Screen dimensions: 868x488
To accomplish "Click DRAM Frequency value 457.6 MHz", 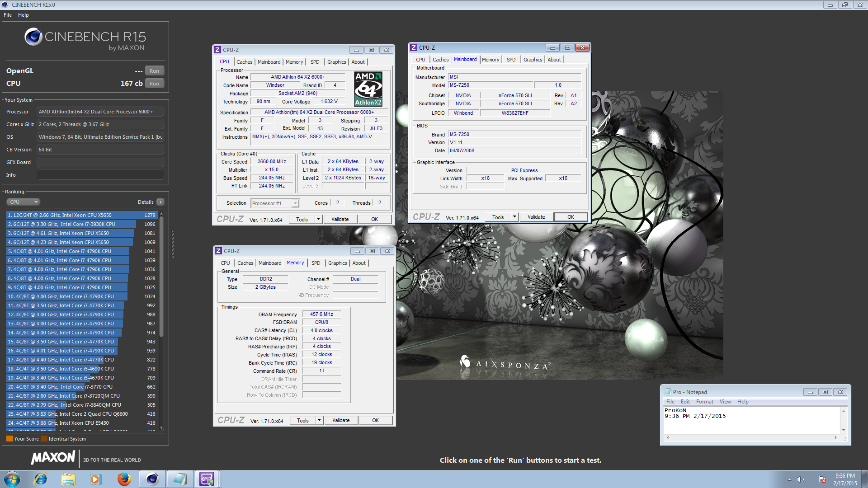I will click(x=321, y=314).
